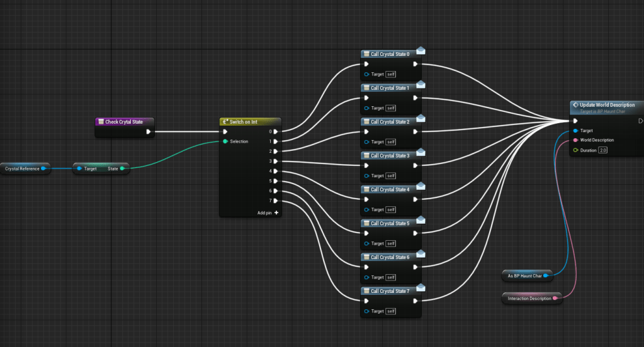
Task: Click the Switch on Int node header icon
Action: click(225, 121)
